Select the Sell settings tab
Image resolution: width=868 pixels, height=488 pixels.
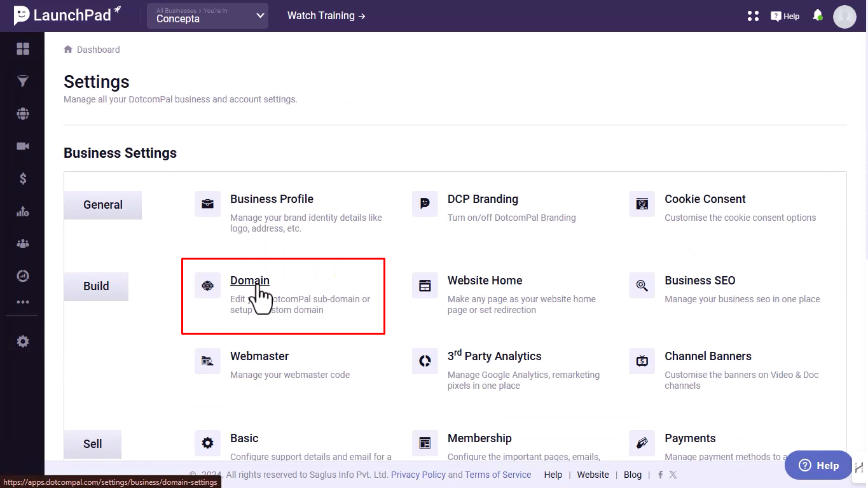coord(92,444)
